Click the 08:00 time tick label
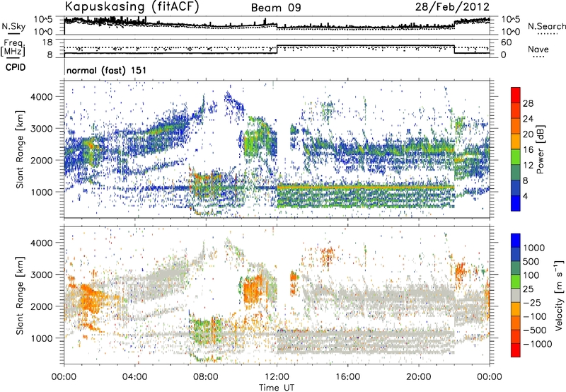 point(206,377)
